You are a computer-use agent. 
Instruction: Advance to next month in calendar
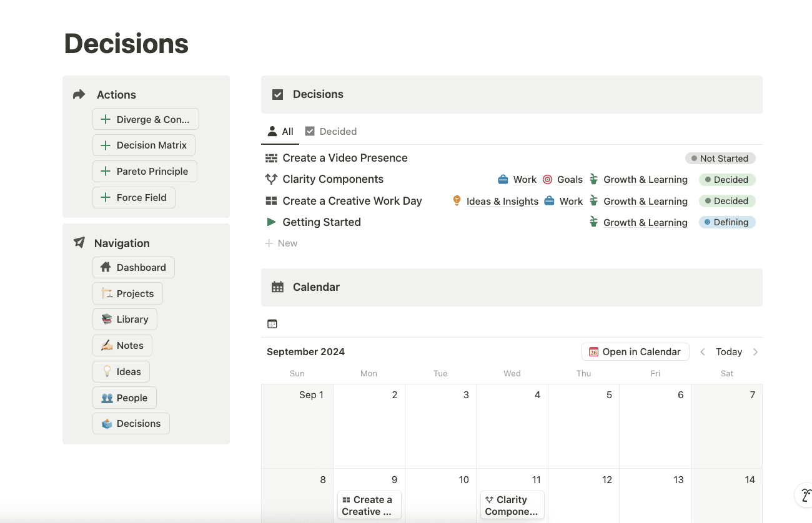coord(755,352)
